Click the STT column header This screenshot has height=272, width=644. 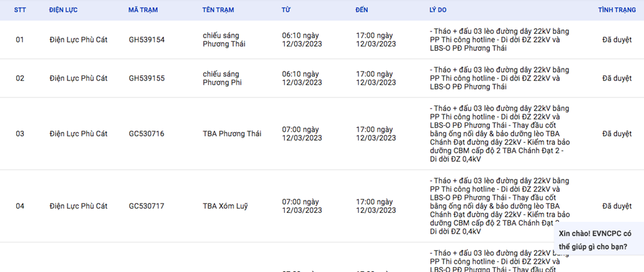[x=20, y=10]
